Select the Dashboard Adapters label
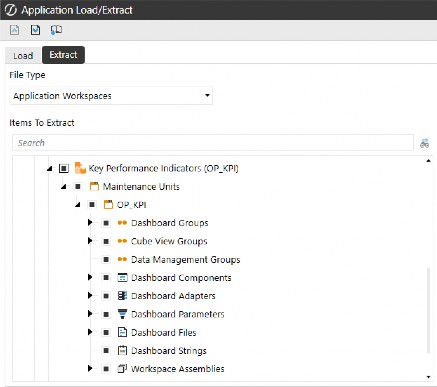This screenshot has height=387, width=437. pos(173,296)
